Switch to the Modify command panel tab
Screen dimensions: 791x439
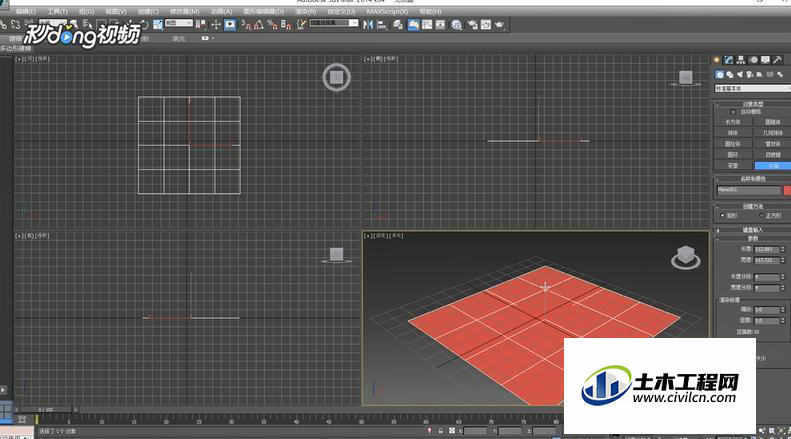(729, 60)
